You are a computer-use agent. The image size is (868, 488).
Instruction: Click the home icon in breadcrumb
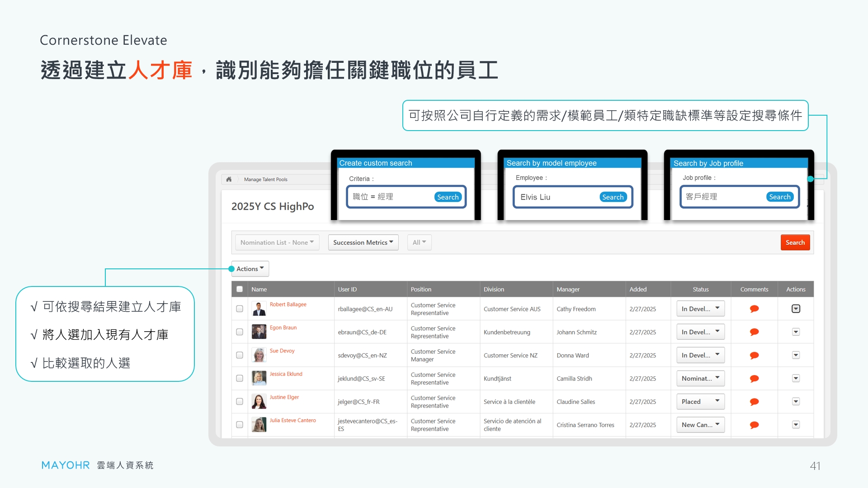pyautogui.click(x=229, y=179)
